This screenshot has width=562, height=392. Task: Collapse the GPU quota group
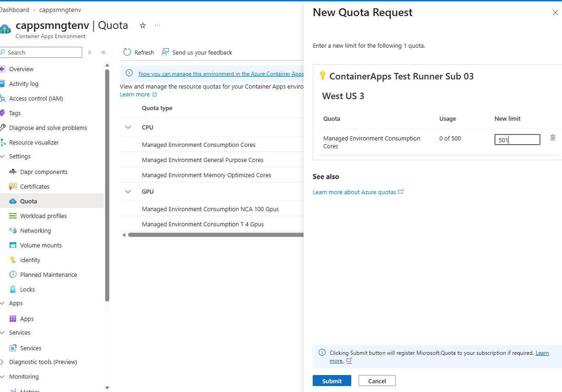[x=128, y=191]
